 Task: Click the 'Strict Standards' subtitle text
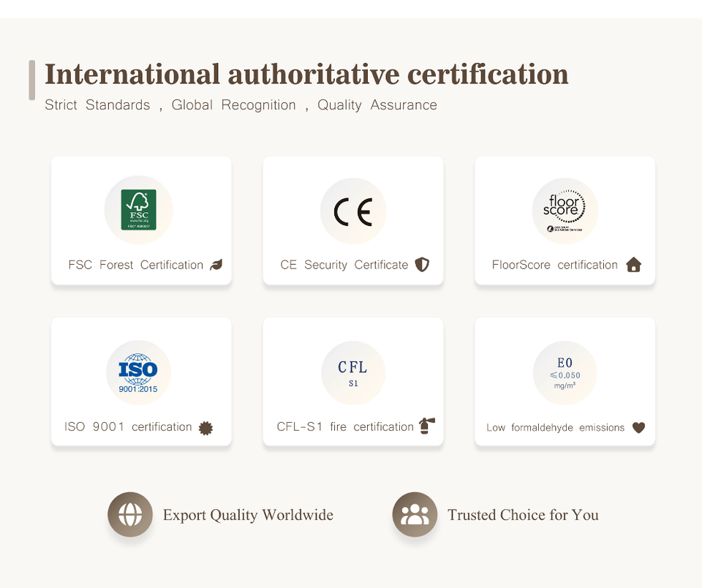pyautogui.click(x=97, y=105)
